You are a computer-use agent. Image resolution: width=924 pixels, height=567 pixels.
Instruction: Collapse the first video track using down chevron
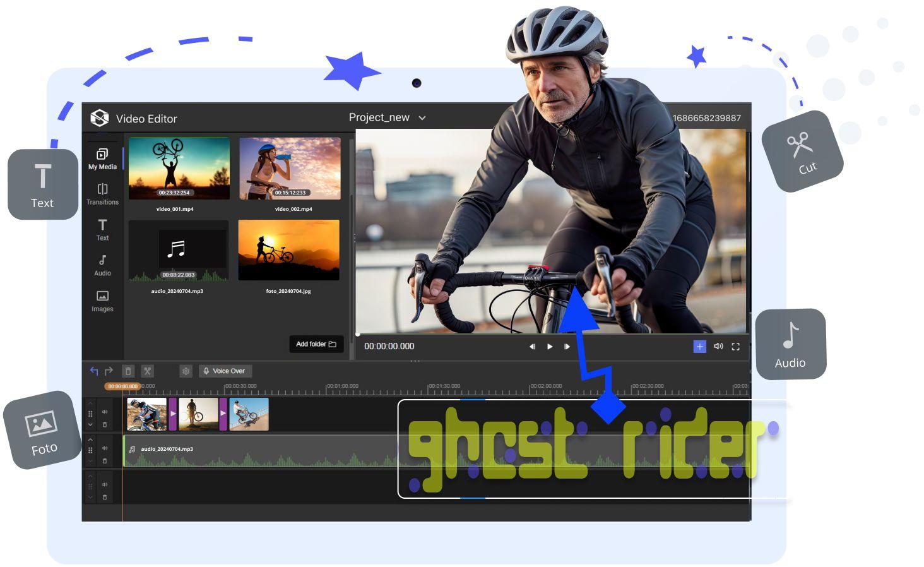pyautogui.click(x=90, y=425)
